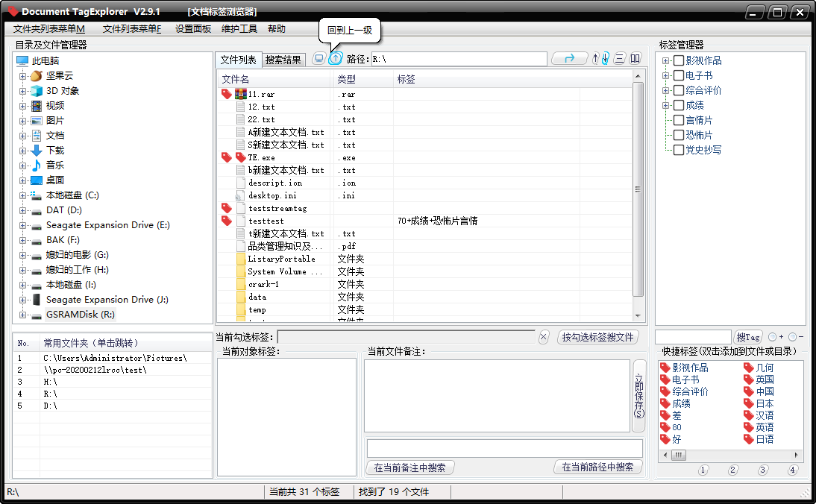Expand the 坚果云 folder node
816x504 pixels.
22,76
